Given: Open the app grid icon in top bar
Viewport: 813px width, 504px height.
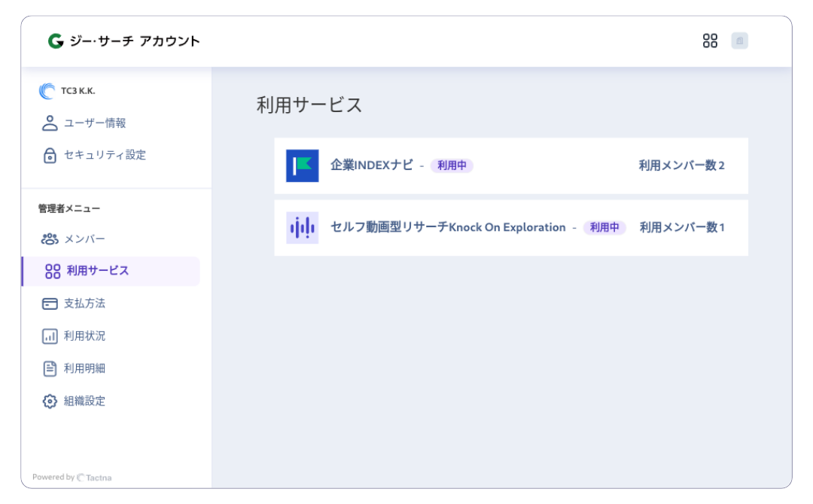Looking at the screenshot, I should point(710,41).
